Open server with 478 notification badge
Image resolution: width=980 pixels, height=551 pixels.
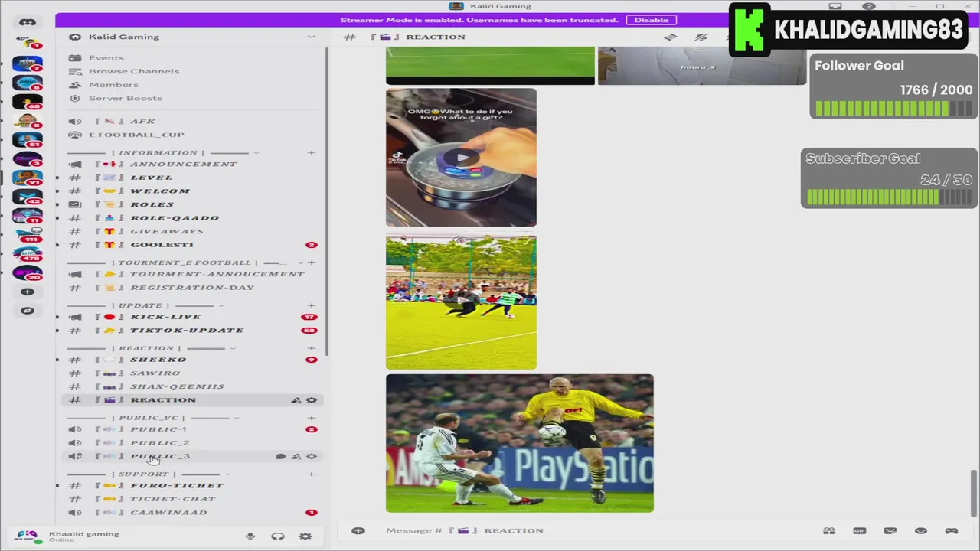(28, 253)
